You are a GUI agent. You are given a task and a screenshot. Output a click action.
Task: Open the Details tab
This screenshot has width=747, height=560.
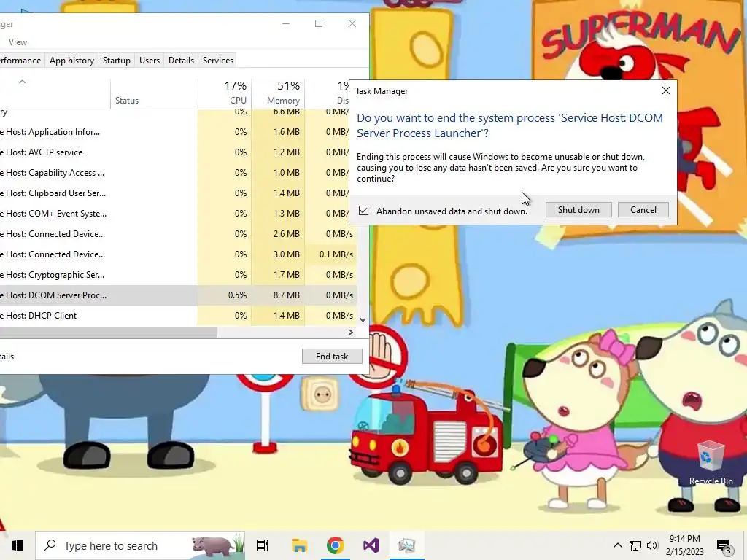pos(181,61)
